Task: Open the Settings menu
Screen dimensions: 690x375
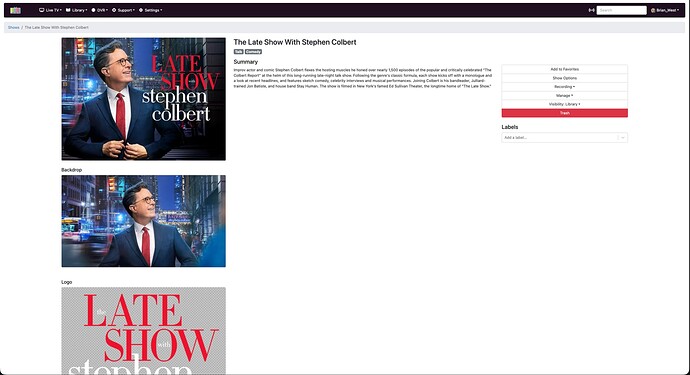Action: [x=150, y=10]
